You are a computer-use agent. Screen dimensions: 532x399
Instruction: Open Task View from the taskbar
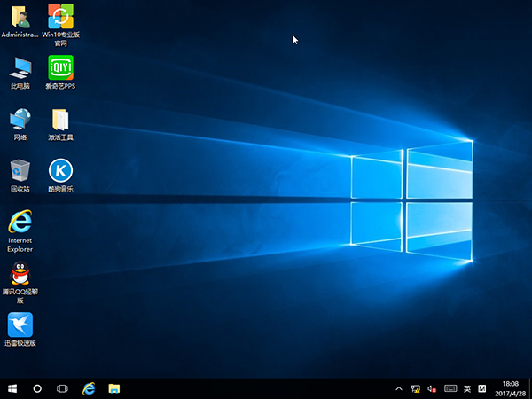pos(63,388)
